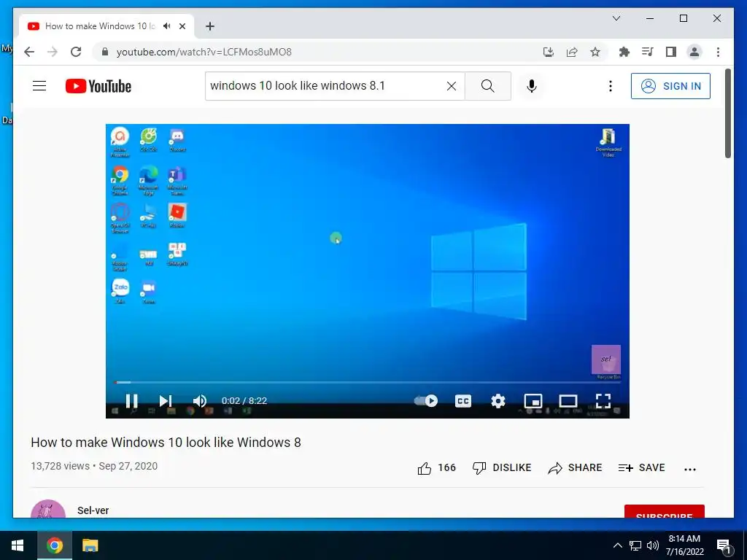The height and width of the screenshot is (560, 747).
Task: Go forward in browser history
Action: pyautogui.click(x=53, y=52)
